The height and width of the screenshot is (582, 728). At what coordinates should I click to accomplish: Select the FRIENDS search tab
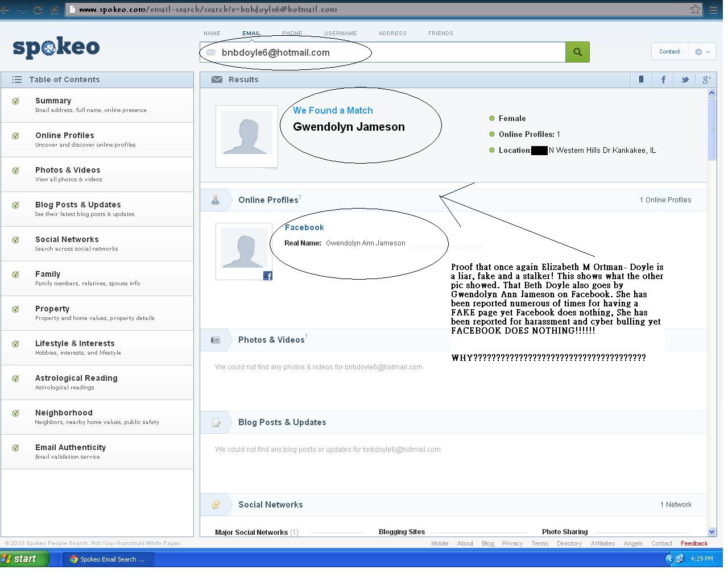pyautogui.click(x=441, y=34)
